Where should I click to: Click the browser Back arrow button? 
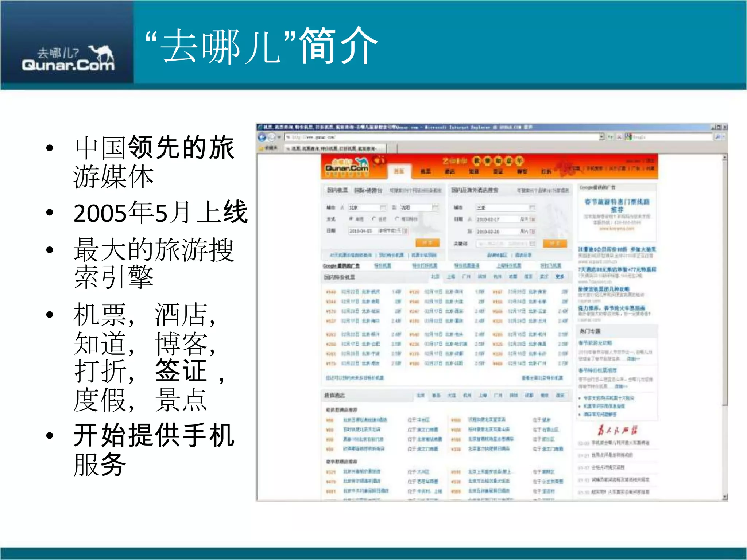point(262,137)
